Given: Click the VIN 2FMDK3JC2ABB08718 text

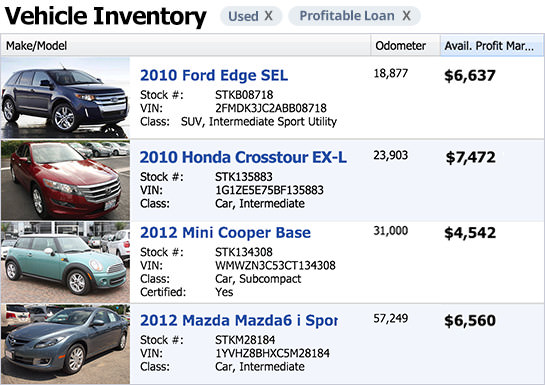Looking at the screenshot, I should pyautogui.click(x=271, y=108).
